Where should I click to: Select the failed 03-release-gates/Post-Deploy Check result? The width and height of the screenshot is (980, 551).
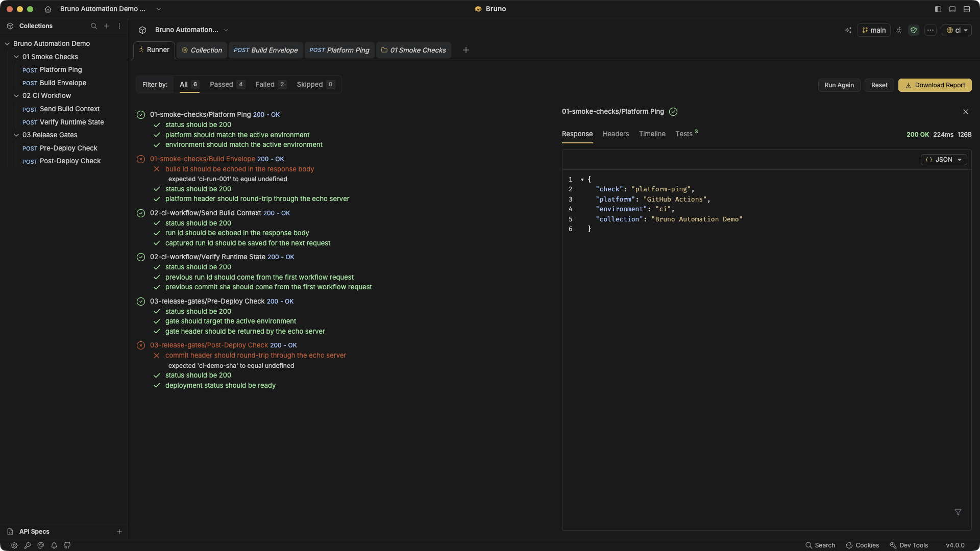[209, 345]
